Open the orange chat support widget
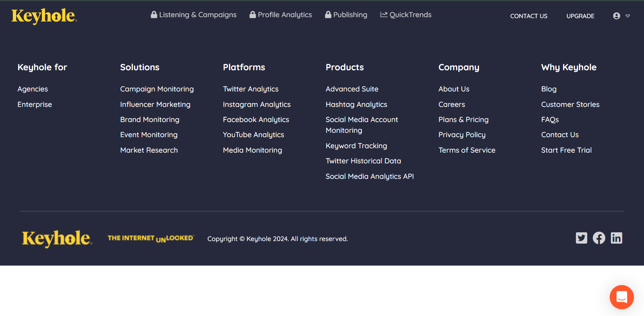Image resolution: width=644 pixels, height=316 pixels. click(x=622, y=297)
